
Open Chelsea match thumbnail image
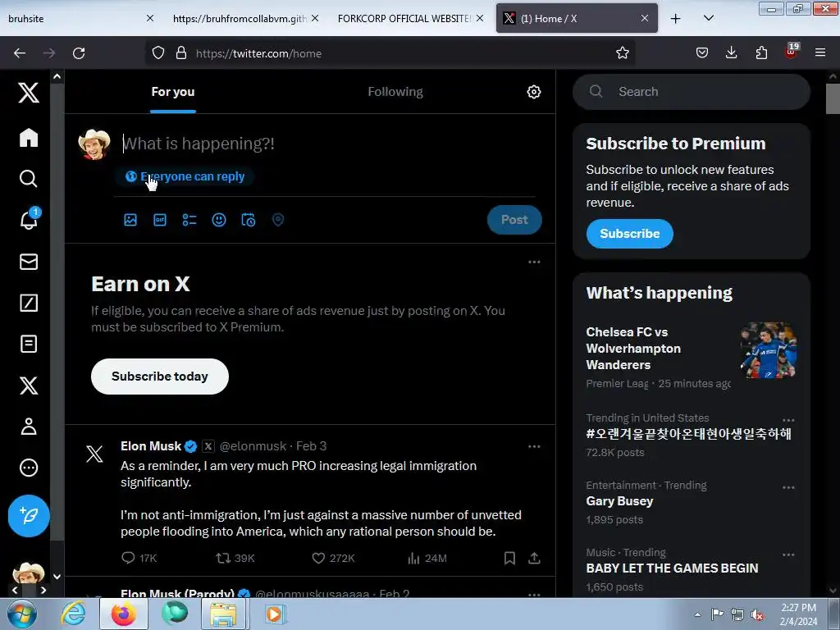pyautogui.click(x=768, y=350)
